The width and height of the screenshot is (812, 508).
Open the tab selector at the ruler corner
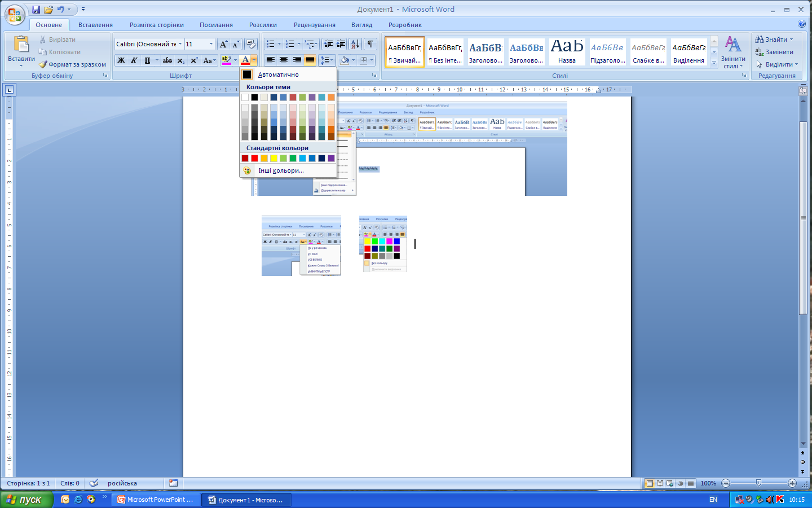pos(10,90)
